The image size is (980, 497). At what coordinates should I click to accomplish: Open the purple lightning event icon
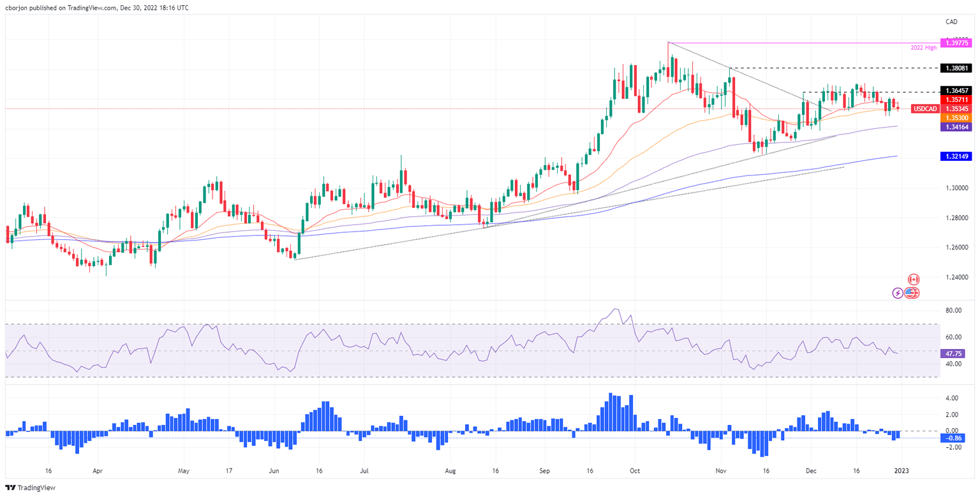898,293
